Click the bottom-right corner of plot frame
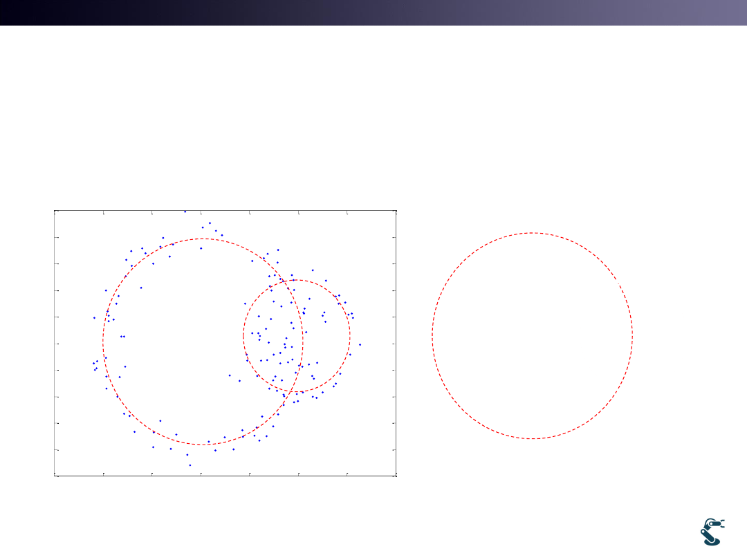The height and width of the screenshot is (560, 747). tap(396, 476)
